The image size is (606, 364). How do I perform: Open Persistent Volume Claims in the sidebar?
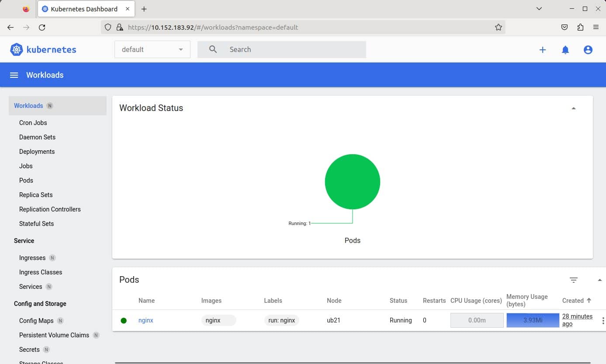pyautogui.click(x=54, y=335)
